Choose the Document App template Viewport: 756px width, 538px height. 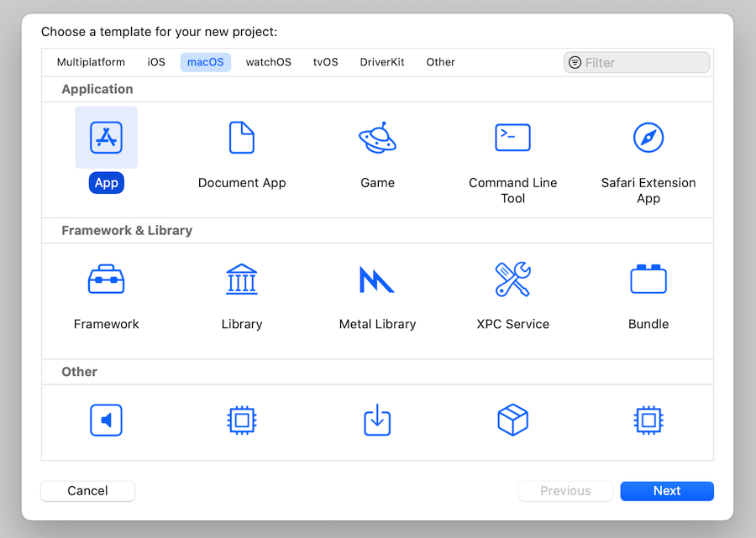click(242, 138)
